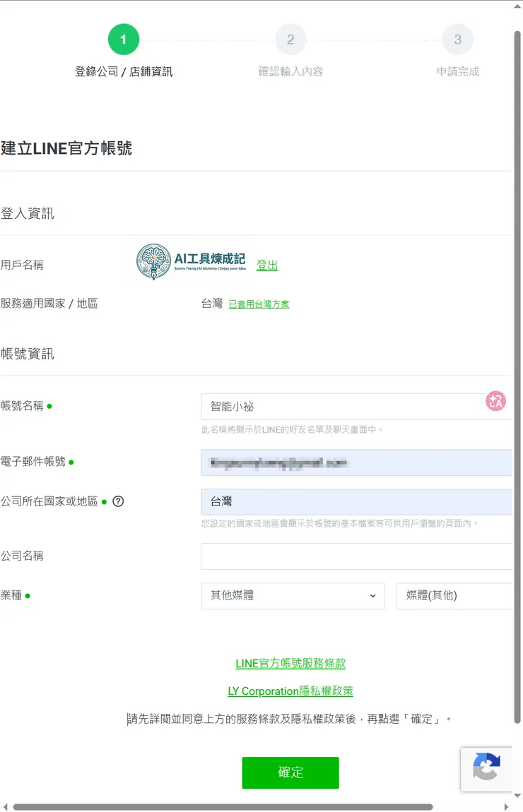Click the step 2 circle indicator
The width and height of the screenshot is (523, 812).
pyautogui.click(x=290, y=40)
